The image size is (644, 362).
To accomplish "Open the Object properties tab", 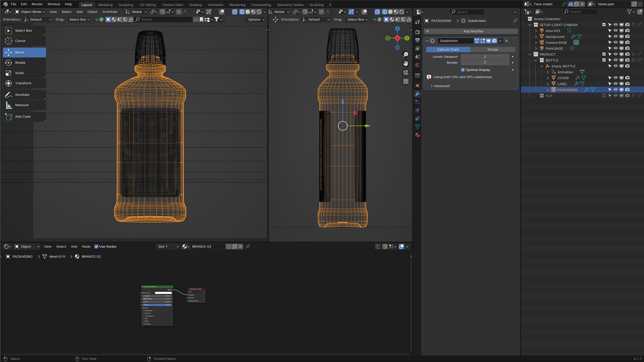I will 417,85.
